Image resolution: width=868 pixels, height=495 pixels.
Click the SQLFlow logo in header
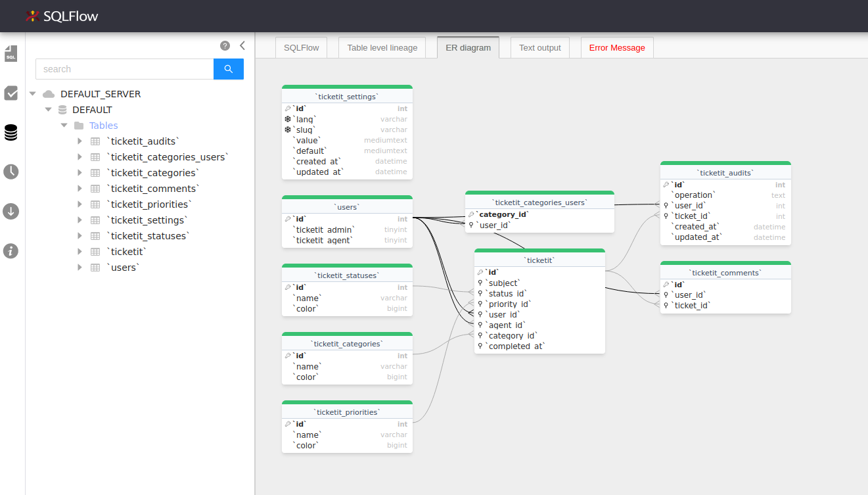[62, 16]
